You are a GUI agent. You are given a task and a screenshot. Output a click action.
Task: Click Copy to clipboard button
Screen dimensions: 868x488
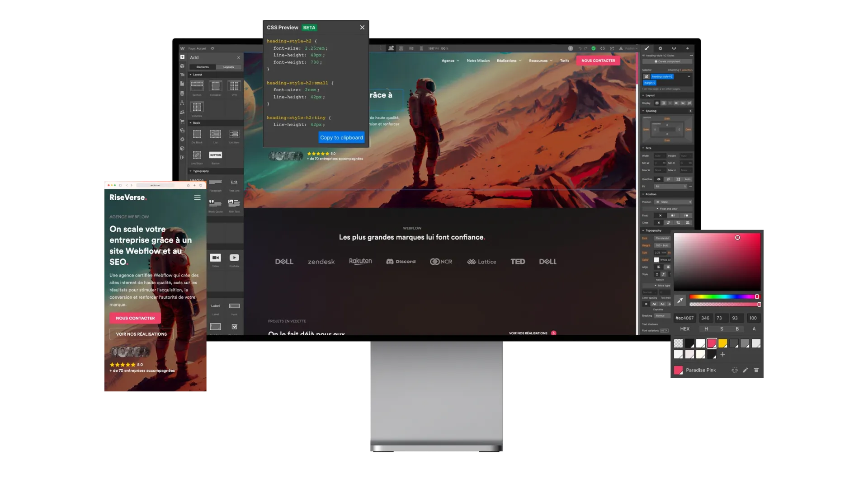[341, 138]
